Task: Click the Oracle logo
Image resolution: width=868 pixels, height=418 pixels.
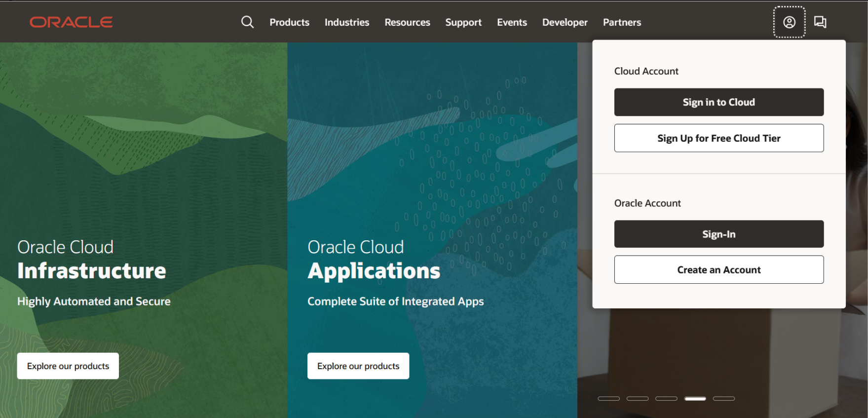Action: (x=71, y=22)
